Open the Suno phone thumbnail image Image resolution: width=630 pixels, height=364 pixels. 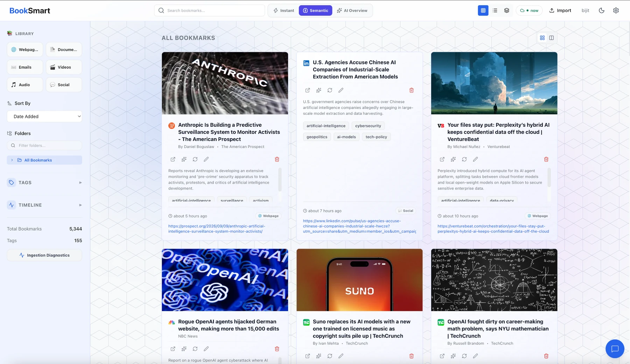pos(359,280)
